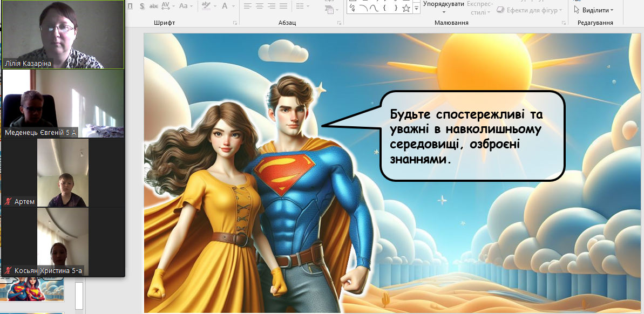Select the curve shape
The width and height of the screenshot is (644, 314).
click(374, 8)
